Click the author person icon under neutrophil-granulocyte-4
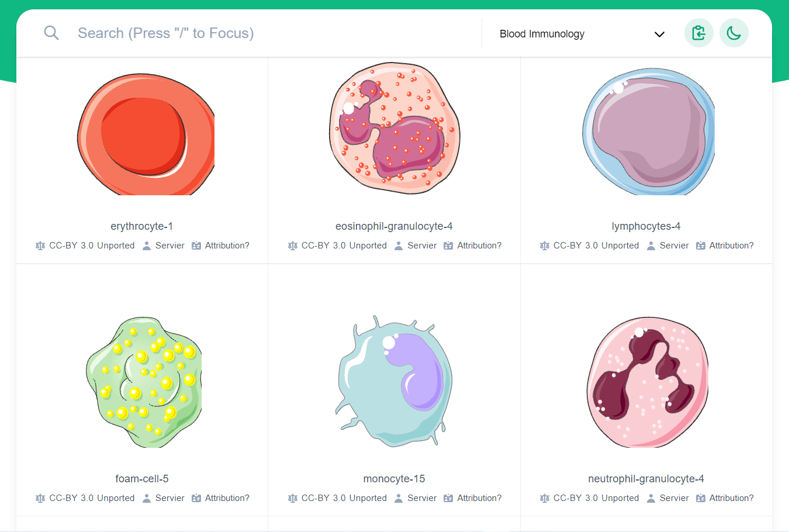Screen dimensions: 789x532 coord(650,498)
